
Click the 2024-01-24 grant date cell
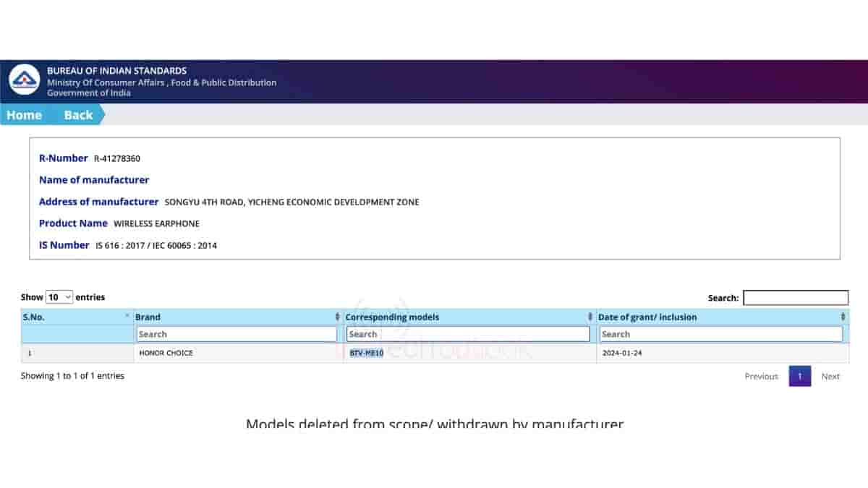[x=621, y=353]
